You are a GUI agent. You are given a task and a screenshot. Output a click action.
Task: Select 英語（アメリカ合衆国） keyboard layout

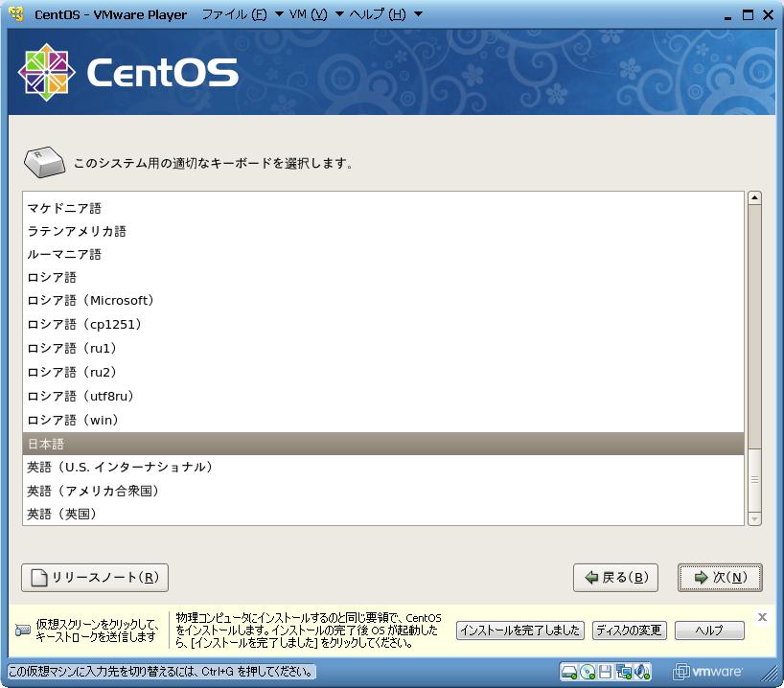pos(93,491)
